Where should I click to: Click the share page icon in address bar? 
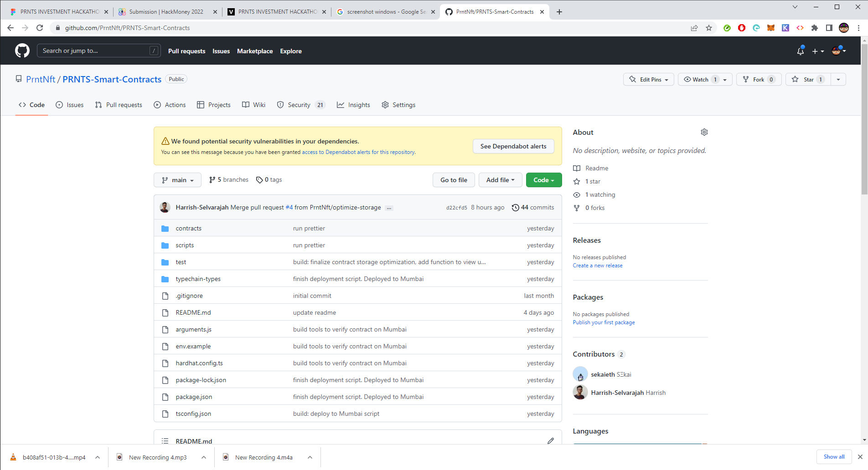coord(694,28)
